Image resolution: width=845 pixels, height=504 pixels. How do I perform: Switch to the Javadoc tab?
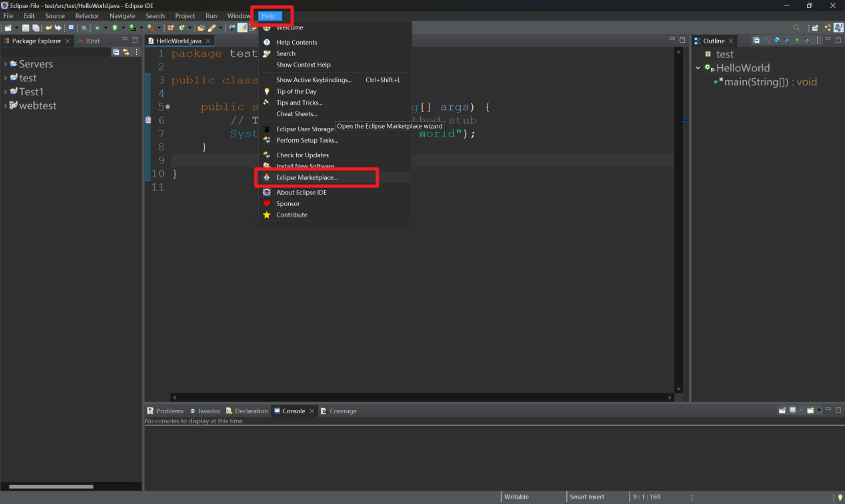click(x=205, y=411)
